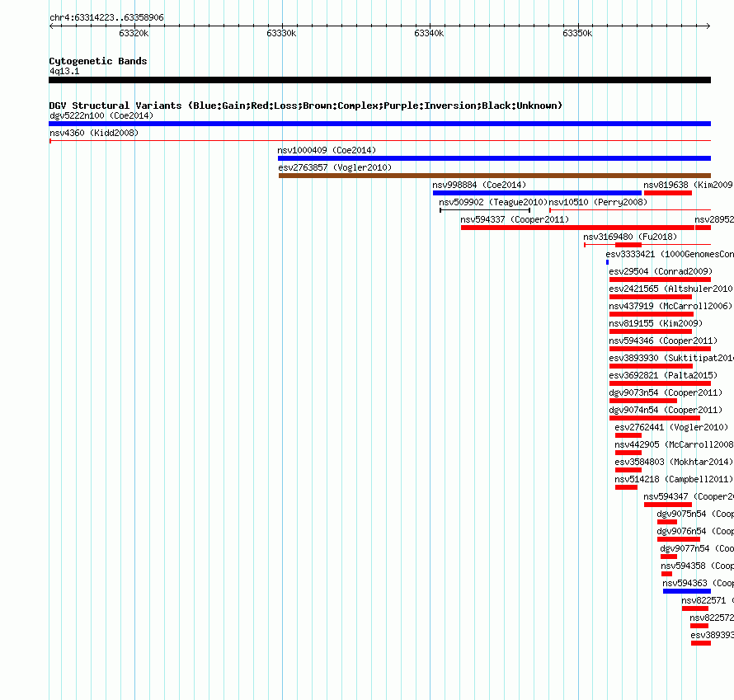Open esv3893930 (Suktitipat) variant label

[670, 358]
